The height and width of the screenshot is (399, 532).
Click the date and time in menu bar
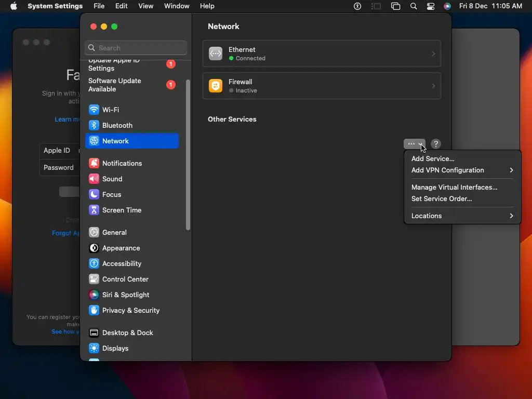click(x=490, y=6)
